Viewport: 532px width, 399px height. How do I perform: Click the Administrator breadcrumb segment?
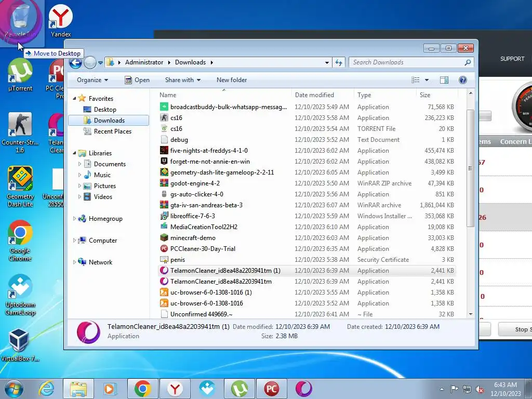[x=144, y=62]
